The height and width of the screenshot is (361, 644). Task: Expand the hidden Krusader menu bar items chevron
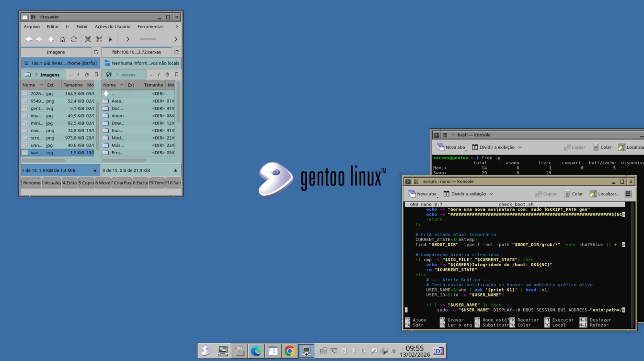177,27
